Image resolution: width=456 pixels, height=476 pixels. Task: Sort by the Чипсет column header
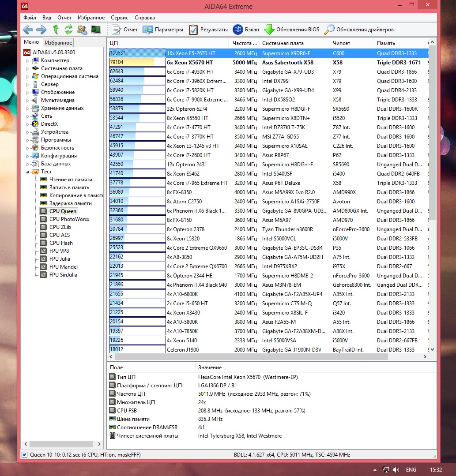351,43
